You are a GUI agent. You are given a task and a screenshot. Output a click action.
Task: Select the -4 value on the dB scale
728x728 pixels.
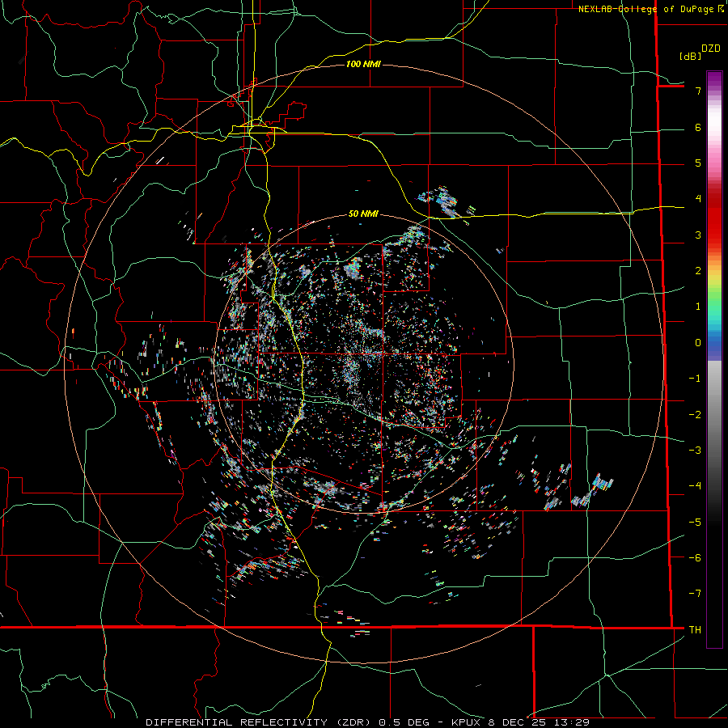click(x=695, y=486)
